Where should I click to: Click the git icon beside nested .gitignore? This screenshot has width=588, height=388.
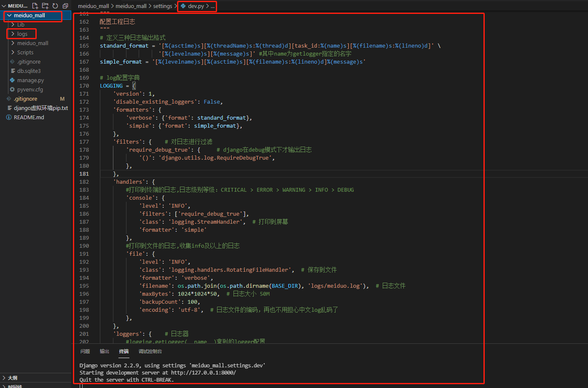coord(13,62)
